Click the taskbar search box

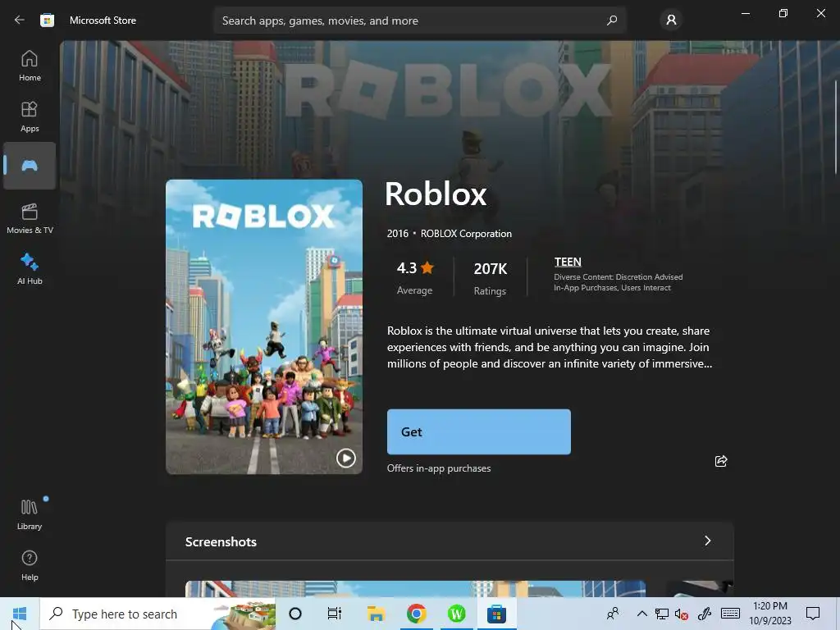coord(157,614)
